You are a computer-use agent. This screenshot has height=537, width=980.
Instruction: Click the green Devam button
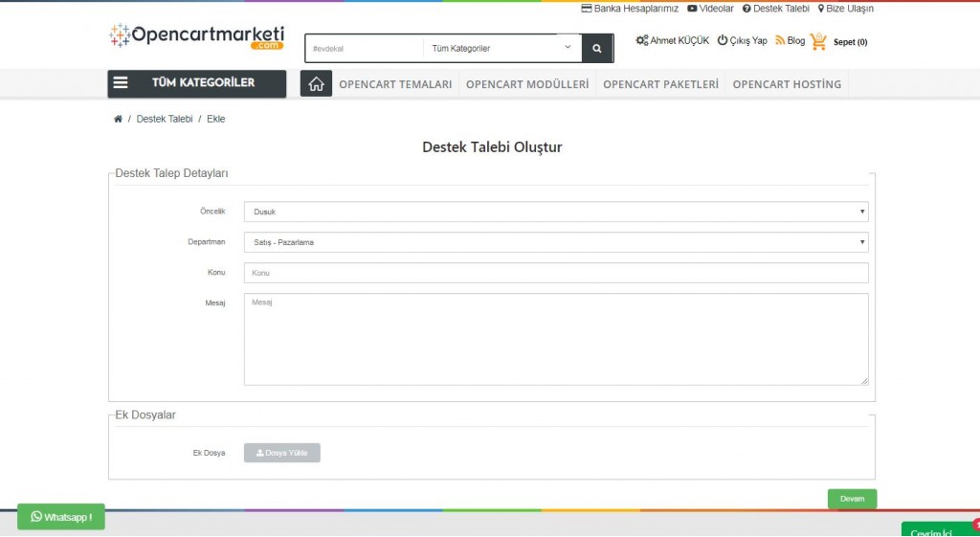point(852,499)
